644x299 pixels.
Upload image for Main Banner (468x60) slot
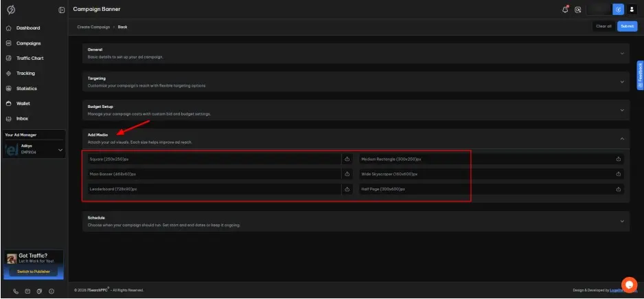click(347, 174)
